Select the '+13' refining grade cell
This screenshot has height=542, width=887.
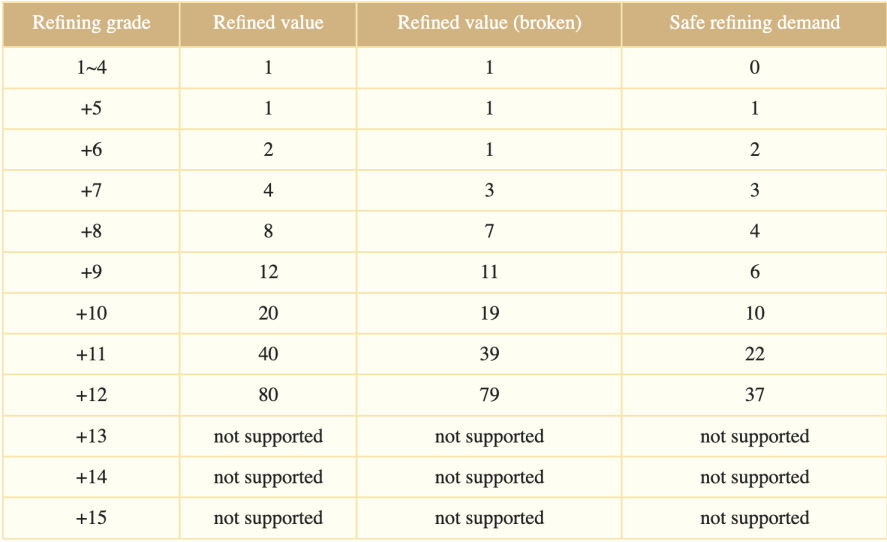(x=91, y=436)
